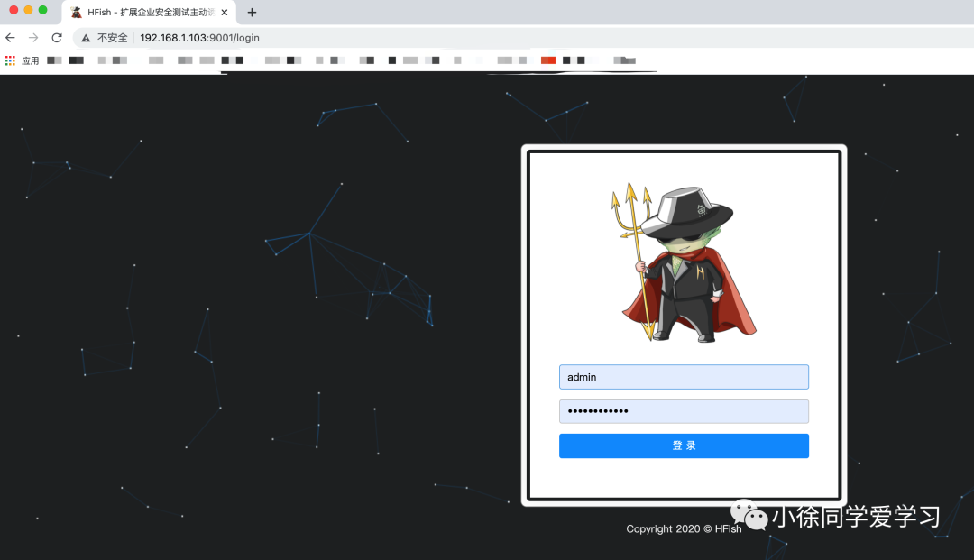
Task: Open the not-secure warning icon in the address bar
Action: (86, 38)
